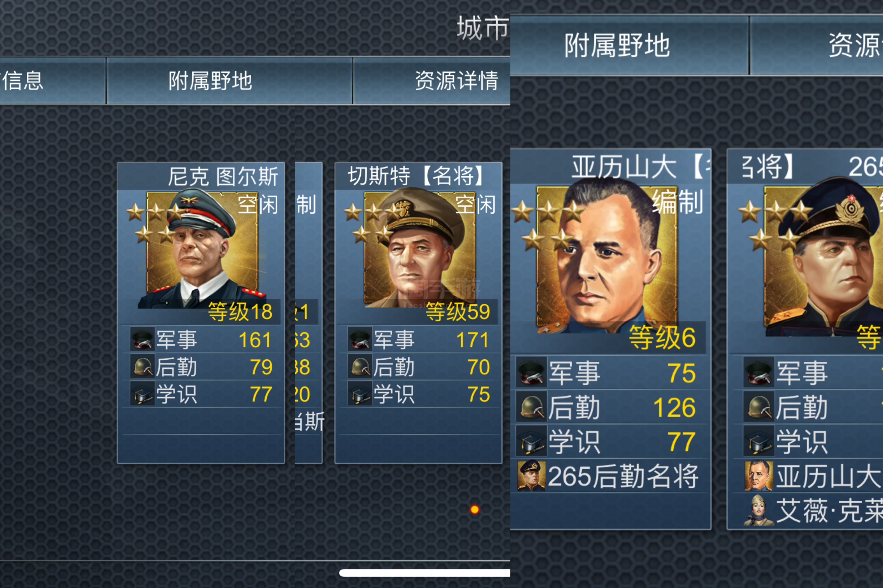Click the 等级59 label of 切斯特
The height and width of the screenshot is (588, 883).
457,312
